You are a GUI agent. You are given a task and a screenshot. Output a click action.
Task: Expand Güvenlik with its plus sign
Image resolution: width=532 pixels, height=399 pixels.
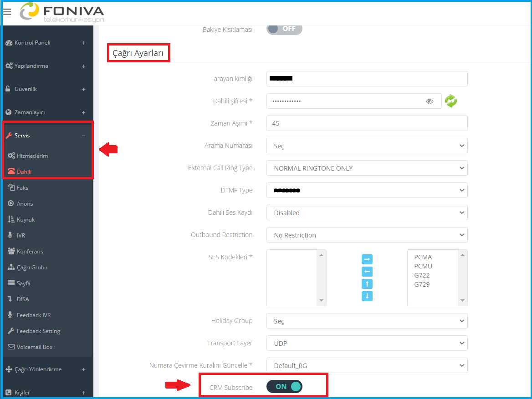click(x=83, y=89)
